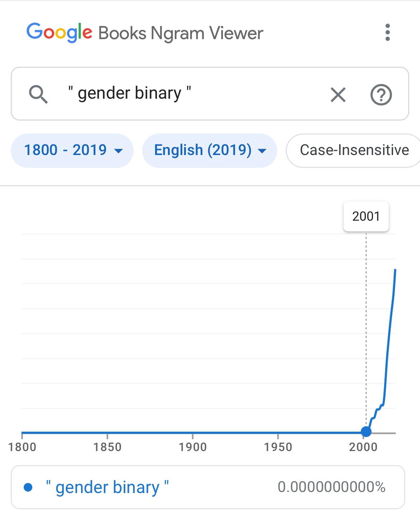Clear the search query with X
Image resolution: width=420 pixels, height=516 pixels.
click(x=338, y=95)
